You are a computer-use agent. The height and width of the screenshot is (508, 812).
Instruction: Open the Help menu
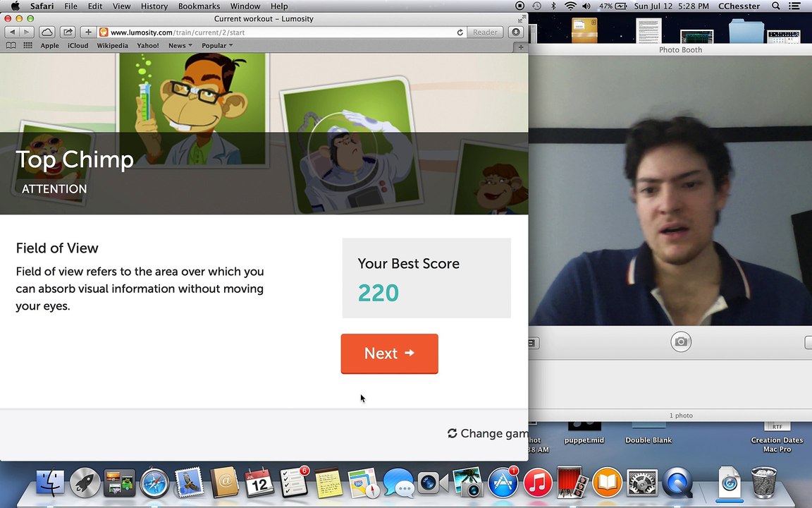point(279,6)
